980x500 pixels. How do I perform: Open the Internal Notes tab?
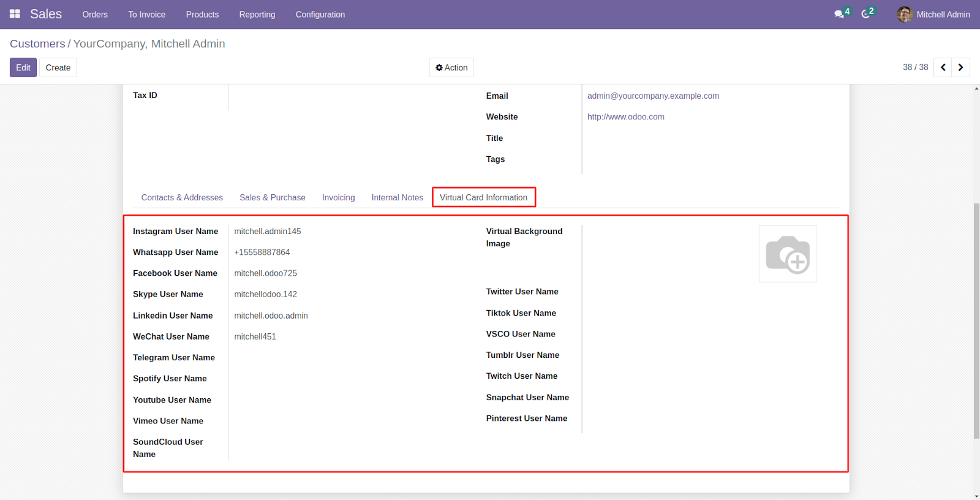397,197
